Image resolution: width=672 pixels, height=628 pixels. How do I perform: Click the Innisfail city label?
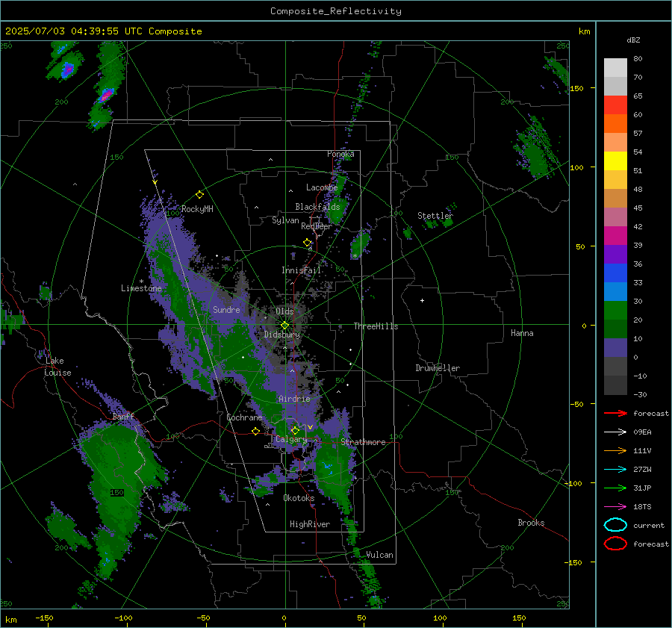coord(301,270)
